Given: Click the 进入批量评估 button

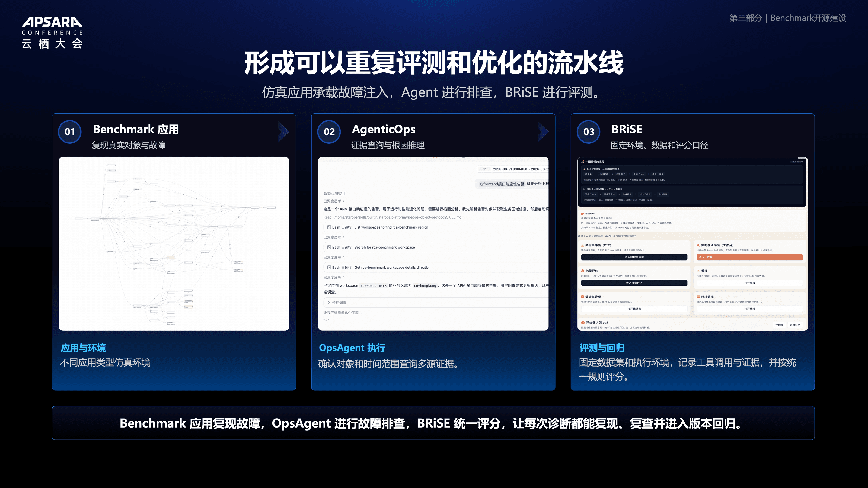Looking at the screenshot, I should coord(634,283).
